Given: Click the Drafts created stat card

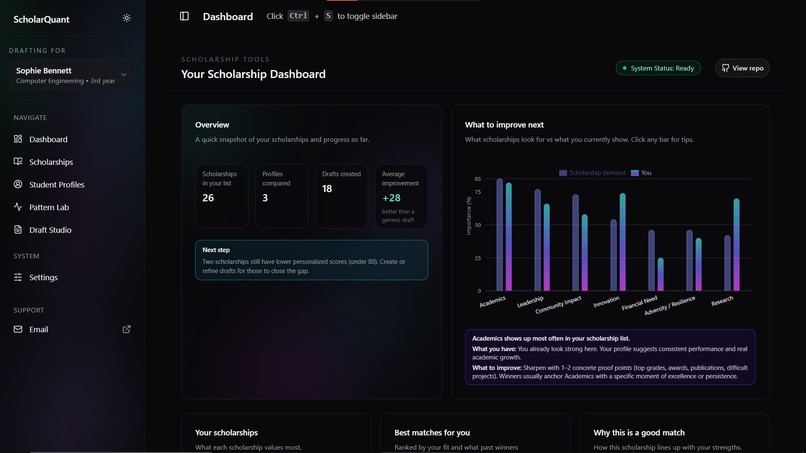Looking at the screenshot, I should 341,196.
